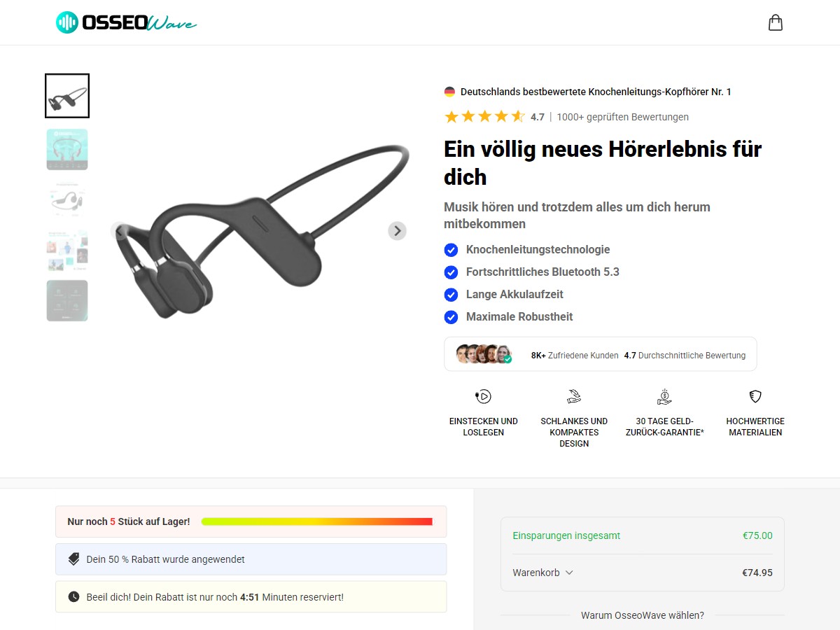This screenshot has height=630, width=840.
Task: Click the satisfied customers avatar group
Action: coord(484,354)
